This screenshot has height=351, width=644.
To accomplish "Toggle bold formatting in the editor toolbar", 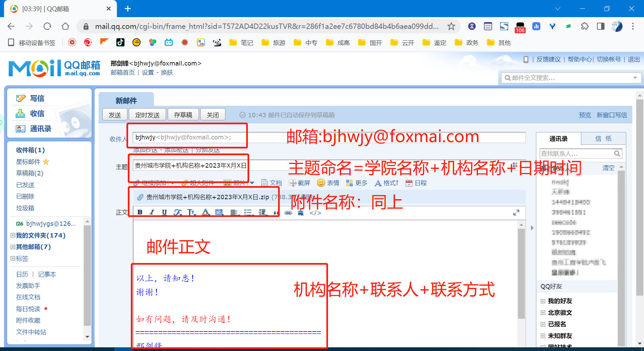I will (x=140, y=212).
